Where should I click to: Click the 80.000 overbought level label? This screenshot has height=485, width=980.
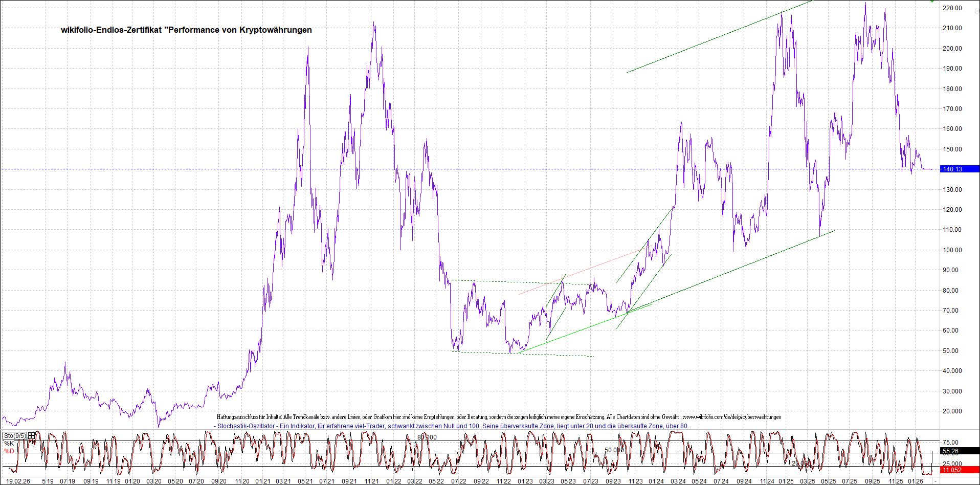(x=427, y=437)
